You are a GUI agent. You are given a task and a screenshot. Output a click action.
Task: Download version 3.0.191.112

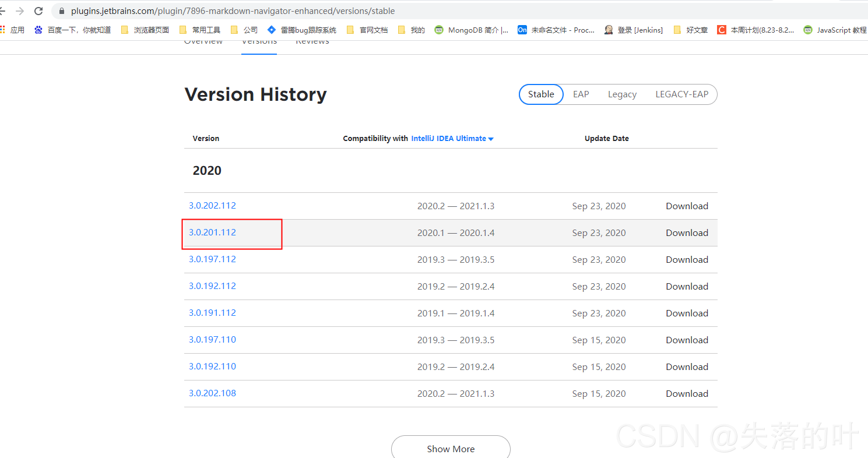pyautogui.click(x=687, y=313)
